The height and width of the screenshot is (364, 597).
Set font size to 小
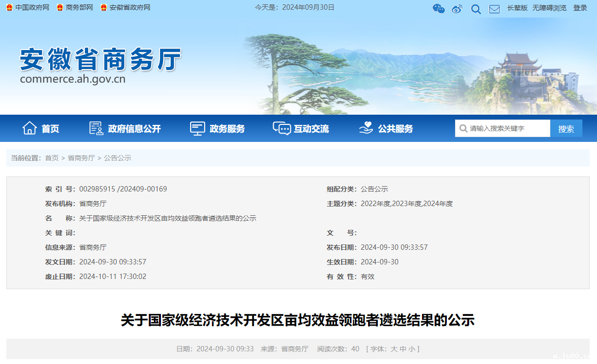pyautogui.click(x=412, y=349)
